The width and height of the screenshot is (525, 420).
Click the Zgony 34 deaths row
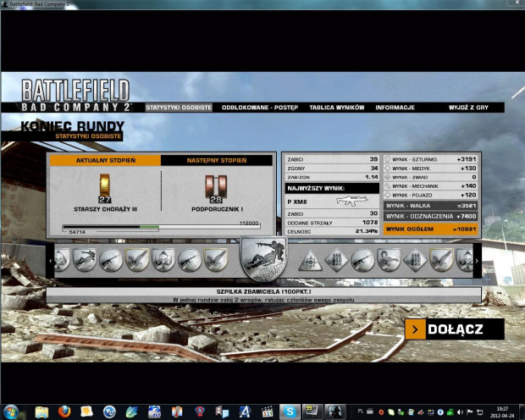[x=332, y=169]
